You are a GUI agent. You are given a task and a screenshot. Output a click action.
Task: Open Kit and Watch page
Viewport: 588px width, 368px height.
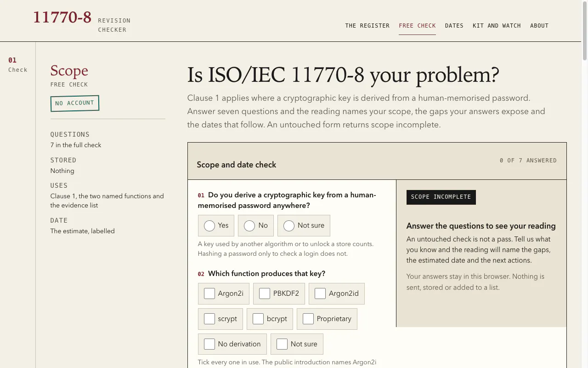[x=497, y=26]
